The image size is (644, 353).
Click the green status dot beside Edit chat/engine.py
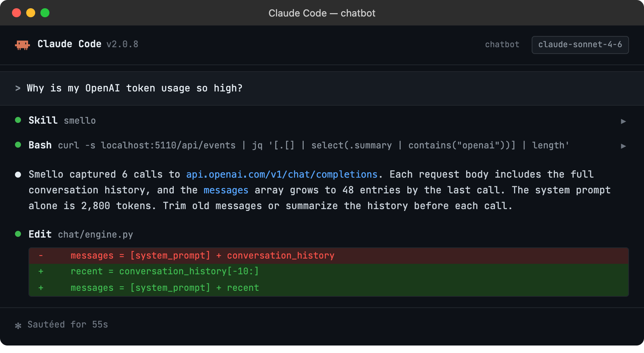pos(18,234)
